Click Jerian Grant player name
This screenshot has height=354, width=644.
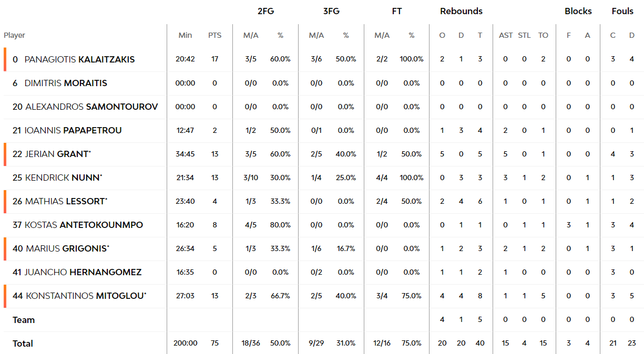point(58,154)
